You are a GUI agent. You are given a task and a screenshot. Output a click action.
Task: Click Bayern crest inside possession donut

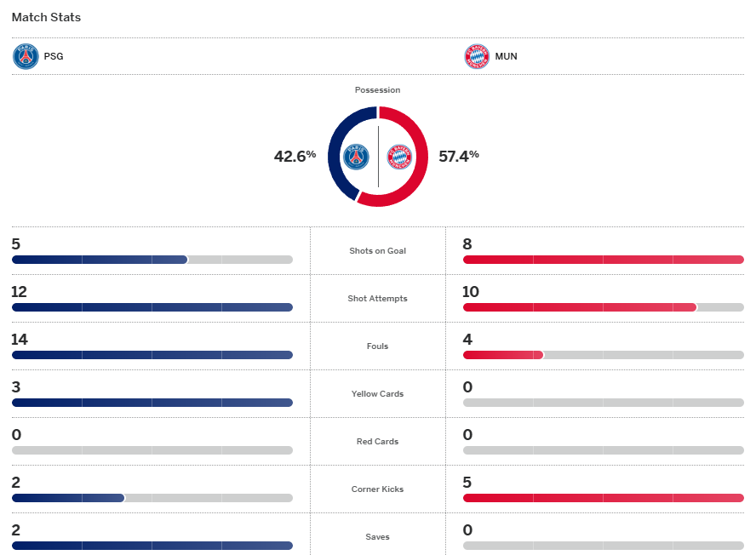click(x=400, y=157)
